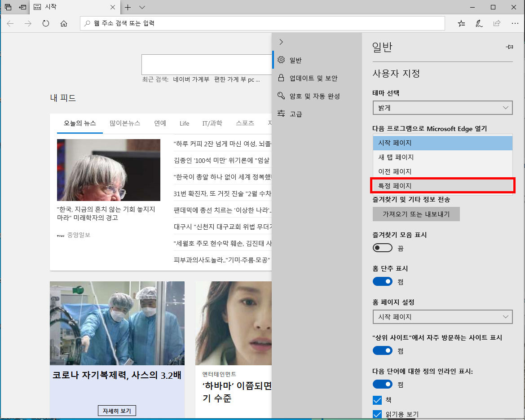Toggle 홈 단추 표시 switch
525x420 pixels.
tap(382, 282)
